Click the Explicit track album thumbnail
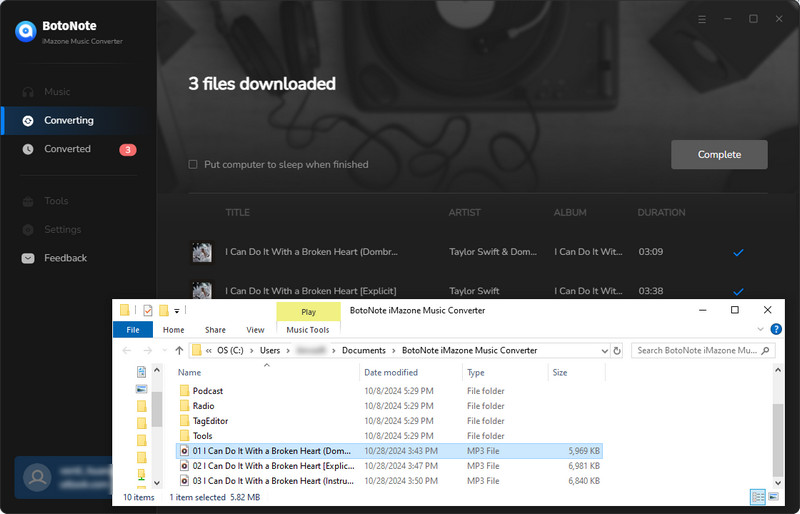This screenshot has height=514, width=800. point(202,290)
